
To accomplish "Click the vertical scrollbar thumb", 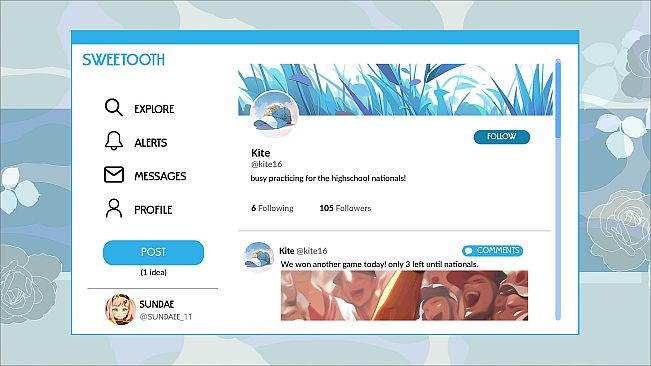I will click(x=558, y=99).
